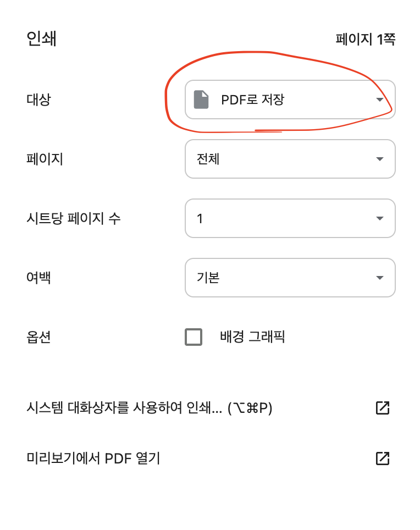Click the arrow on the 시트당 페이지 수 dropdown
Viewport: 420px width, 530px height.
[379, 218]
